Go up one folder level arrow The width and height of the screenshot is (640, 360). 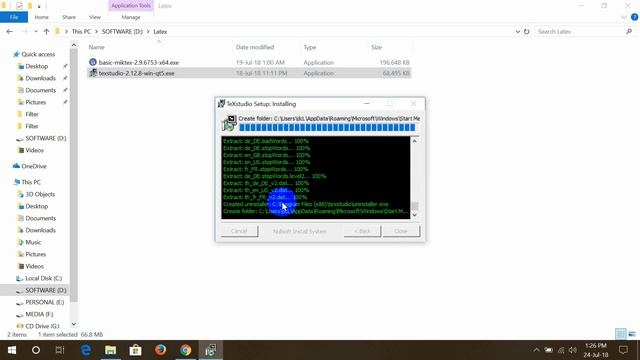coord(46,31)
